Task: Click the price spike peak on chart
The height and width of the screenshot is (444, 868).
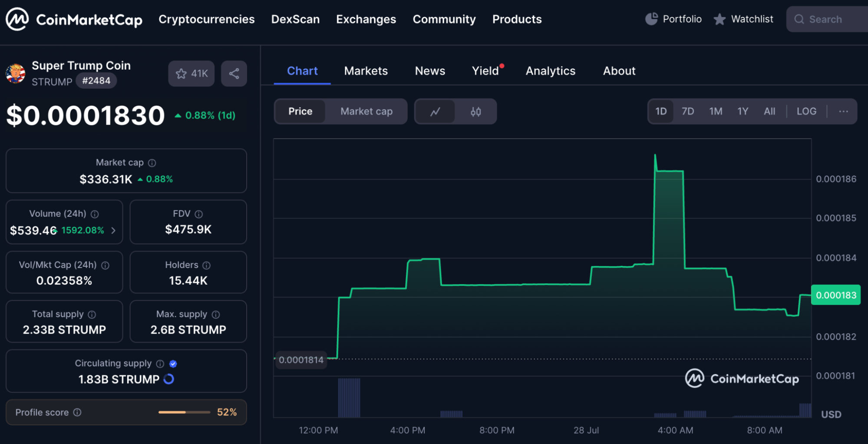Action: click(655, 156)
